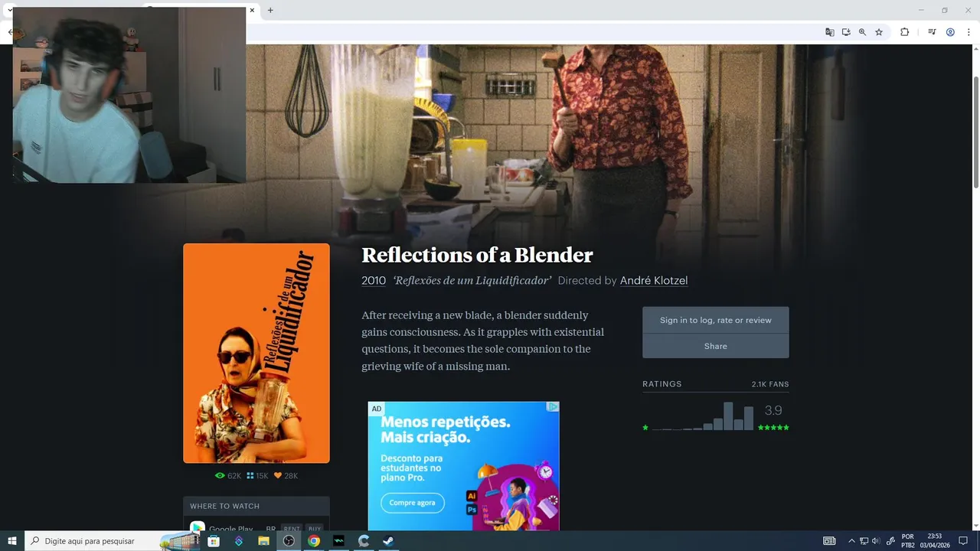The image size is (980, 551).
Task: Bookmark this page with the star icon
Action: click(x=879, y=32)
